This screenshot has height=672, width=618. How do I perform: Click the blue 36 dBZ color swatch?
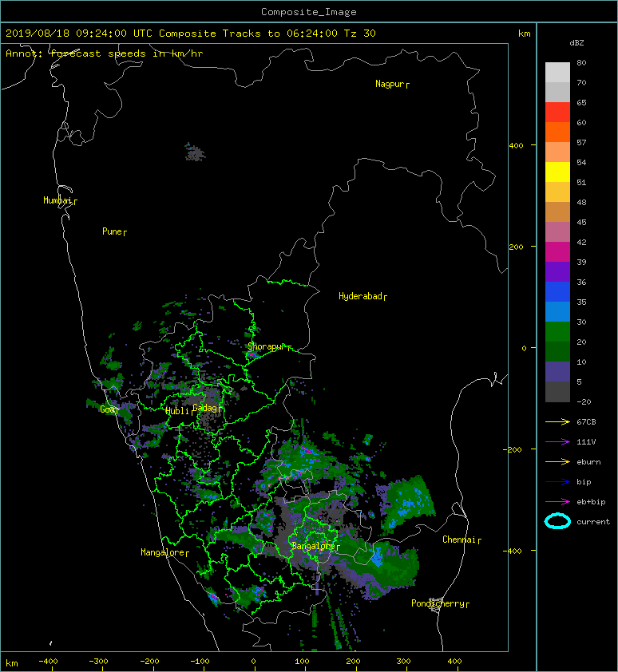(557, 292)
